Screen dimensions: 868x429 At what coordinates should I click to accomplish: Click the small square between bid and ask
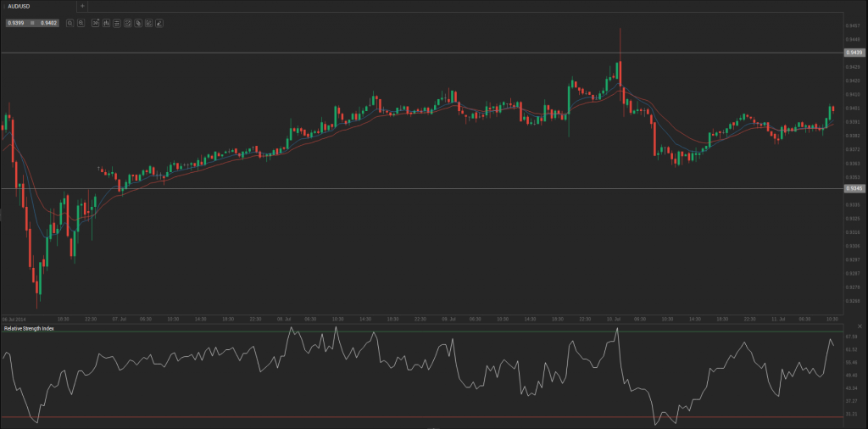(x=32, y=23)
